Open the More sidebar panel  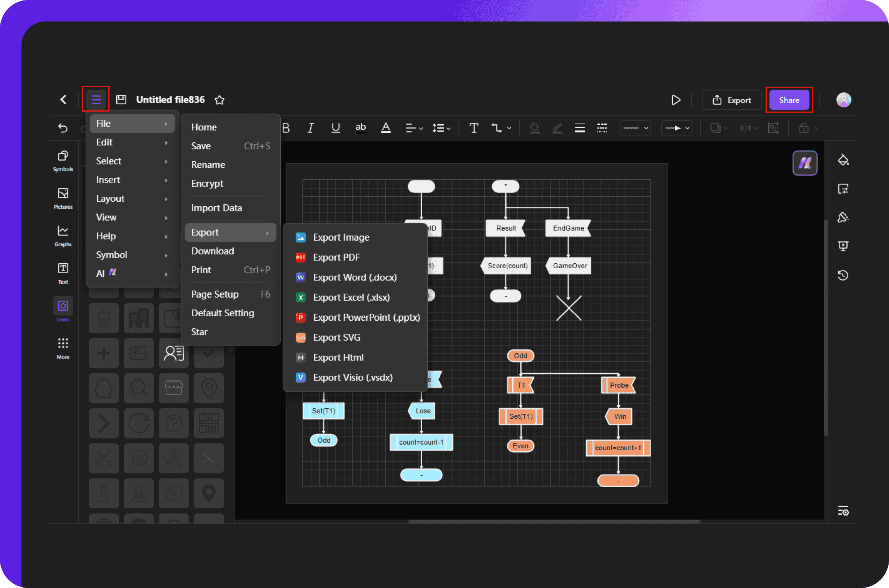pos(63,349)
